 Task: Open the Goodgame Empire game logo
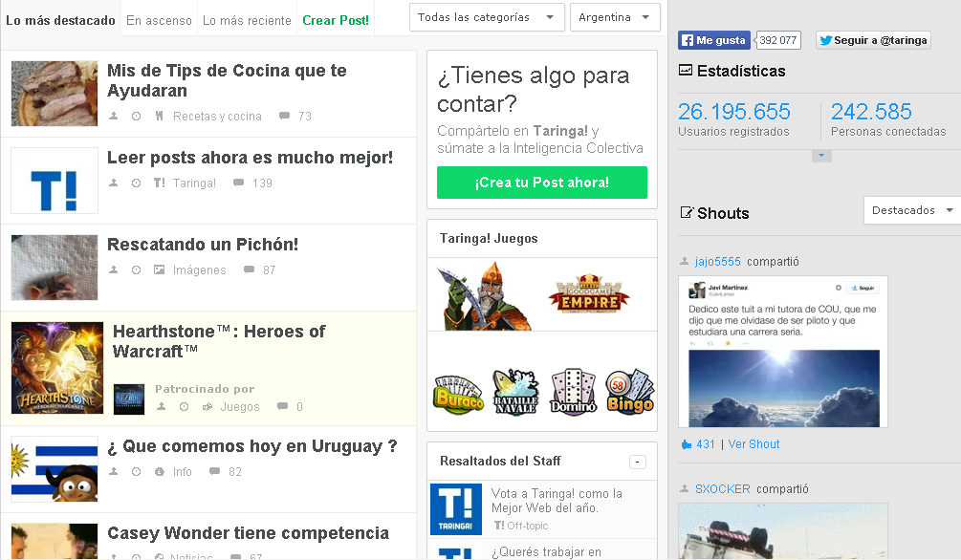tap(588, 294)
